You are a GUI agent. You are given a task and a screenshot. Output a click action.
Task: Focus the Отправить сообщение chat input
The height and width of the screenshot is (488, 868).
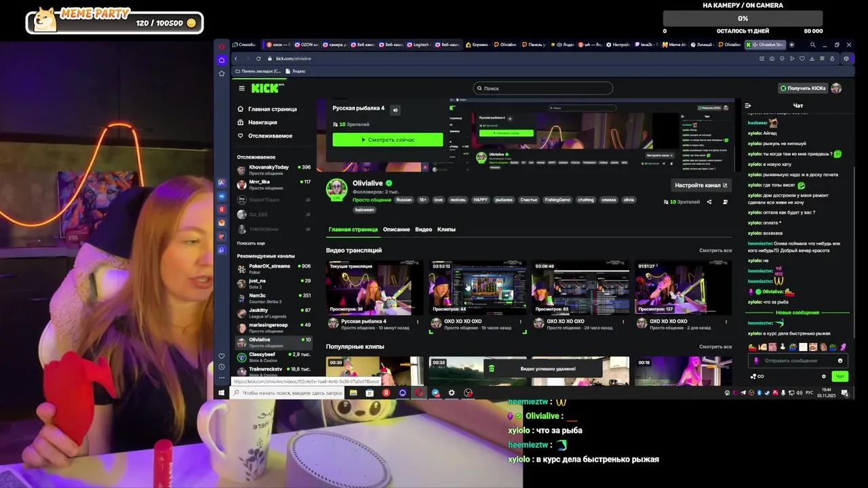point(797,361)
